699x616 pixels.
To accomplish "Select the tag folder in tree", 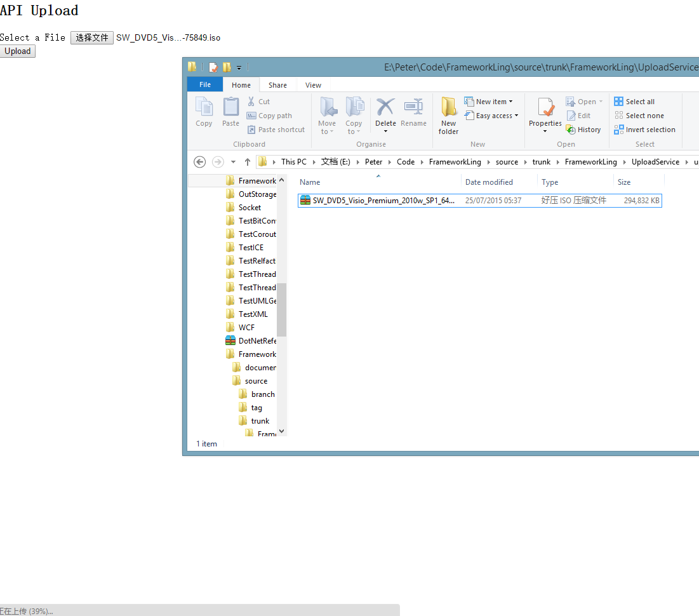I will (251, 408).
